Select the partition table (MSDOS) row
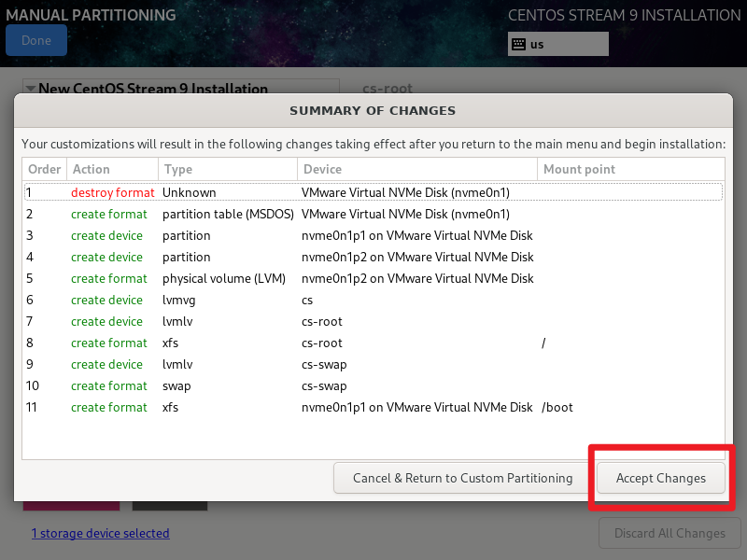The width and height of the screenshot is (747, 560). 373,215
